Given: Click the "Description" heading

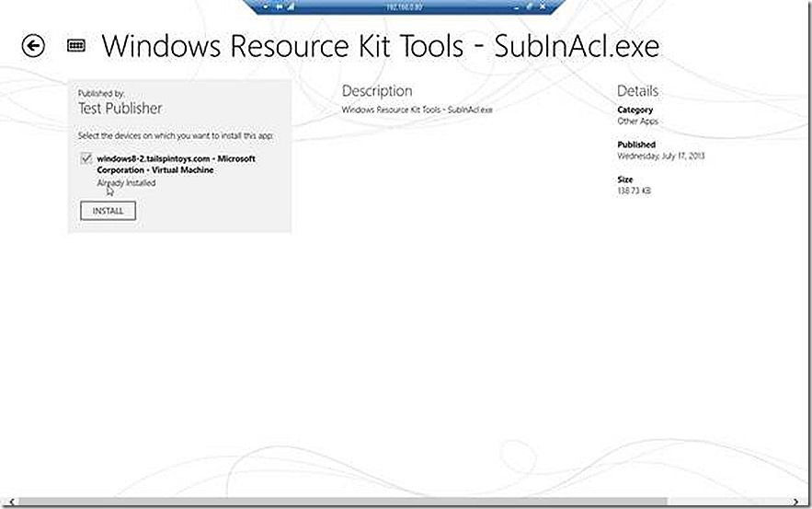Looking at the screenshot, I should pyautogui.click(x=377, y=91).
